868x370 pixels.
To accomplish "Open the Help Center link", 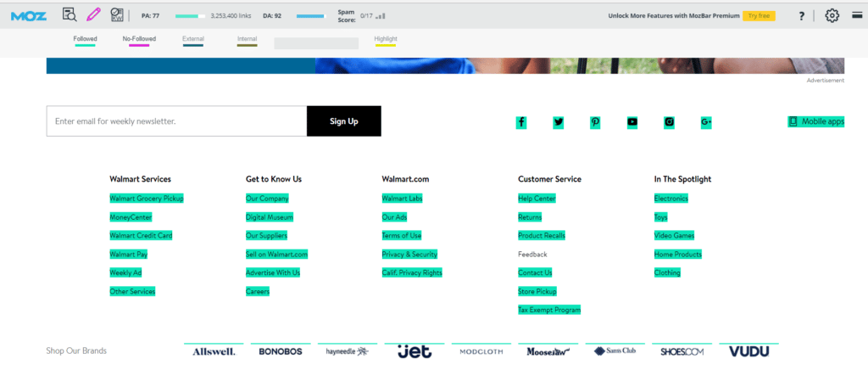I will coord(537,199).
